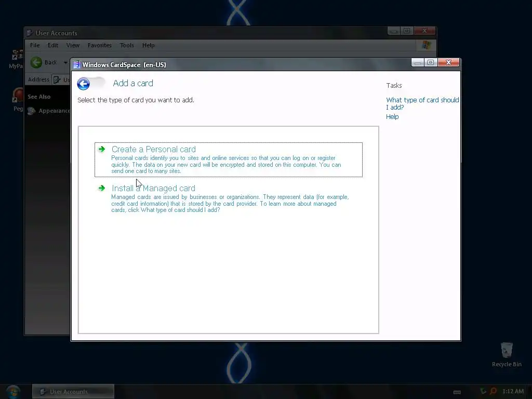This screenshot has width=532, height=399.
Task: Open Favorites menu in User Accounts window
Action: (x=99, y=45)
